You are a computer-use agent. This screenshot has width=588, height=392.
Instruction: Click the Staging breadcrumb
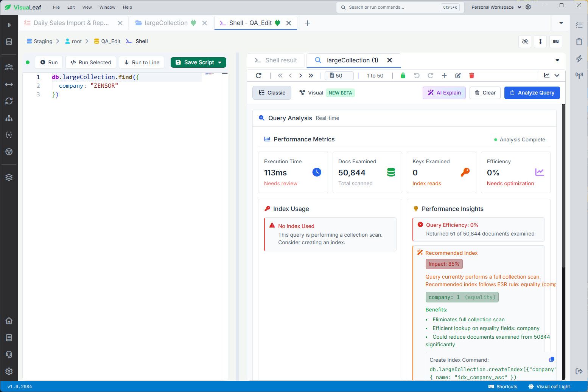(x=40, y=42)
